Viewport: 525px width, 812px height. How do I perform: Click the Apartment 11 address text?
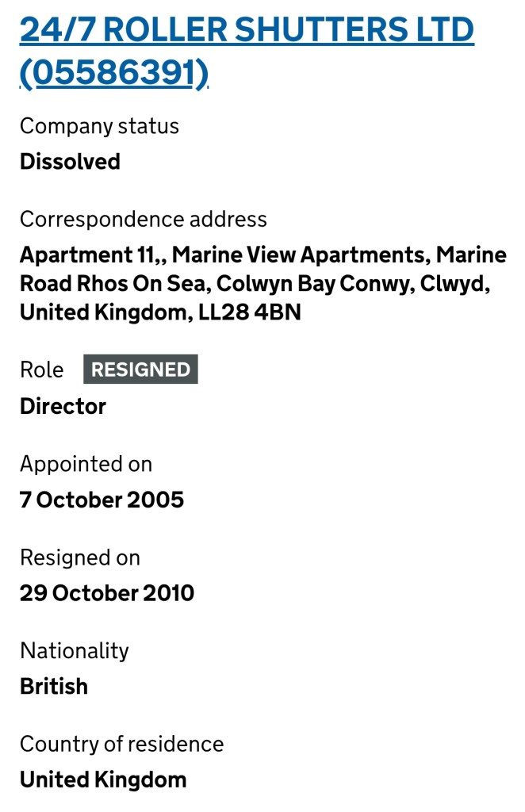tap(89, 255)
